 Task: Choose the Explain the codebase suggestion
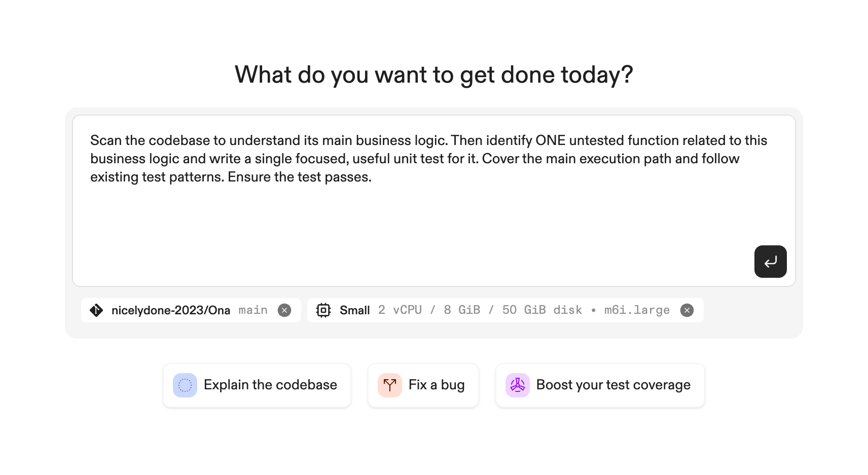pyautogui.click(x=270, y=385)
